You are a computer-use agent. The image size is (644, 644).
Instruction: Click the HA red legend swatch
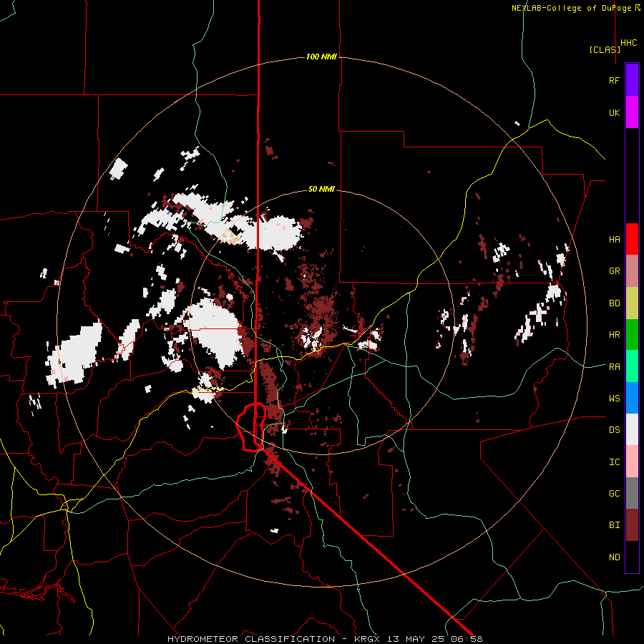[x=632, y=239]
